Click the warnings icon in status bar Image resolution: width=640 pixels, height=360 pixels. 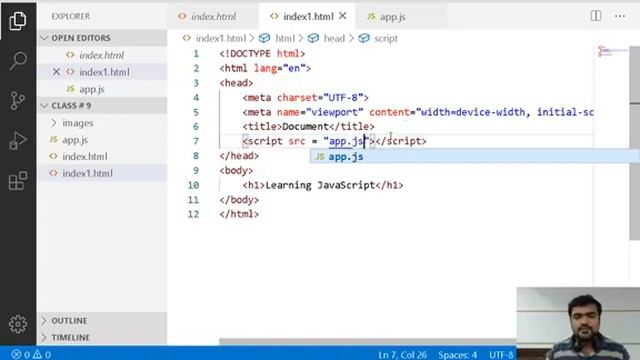(37, 354)
